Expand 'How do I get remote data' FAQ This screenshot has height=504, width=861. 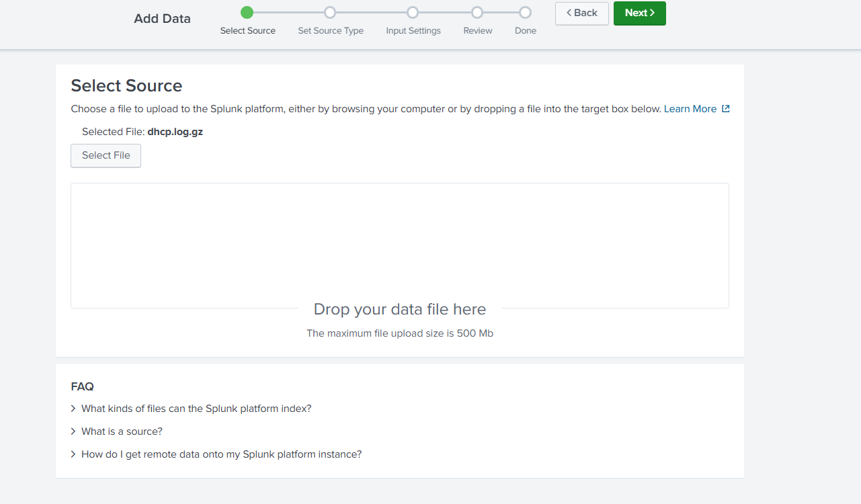point(216,454)
